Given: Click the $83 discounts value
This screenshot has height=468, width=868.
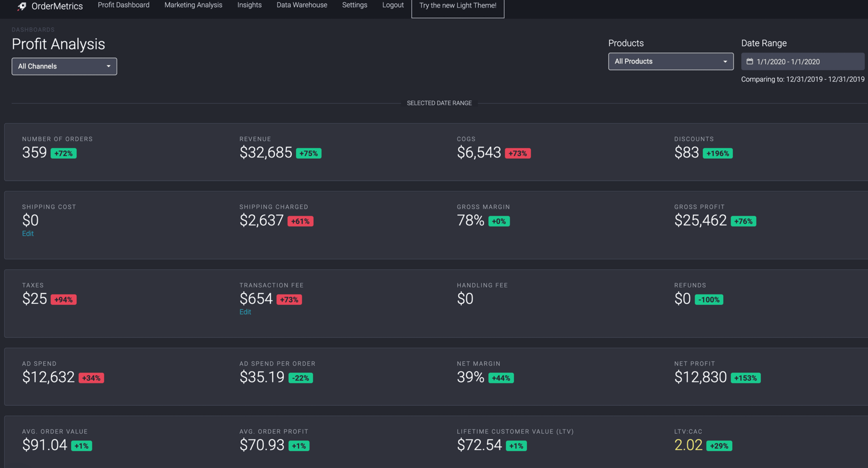Looking at the screenshot, I should pyautogui.click(x=686, y=152).
